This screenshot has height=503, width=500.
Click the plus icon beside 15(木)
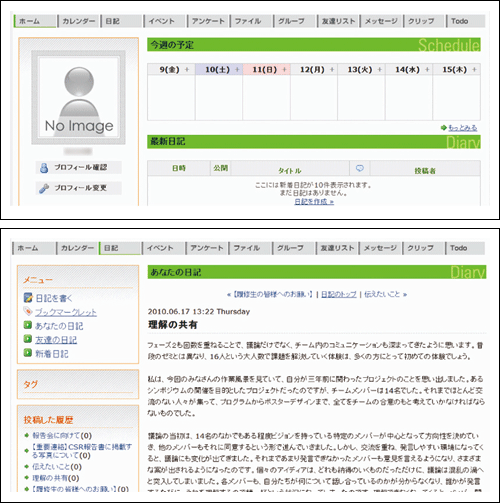(x=474, y=70)
